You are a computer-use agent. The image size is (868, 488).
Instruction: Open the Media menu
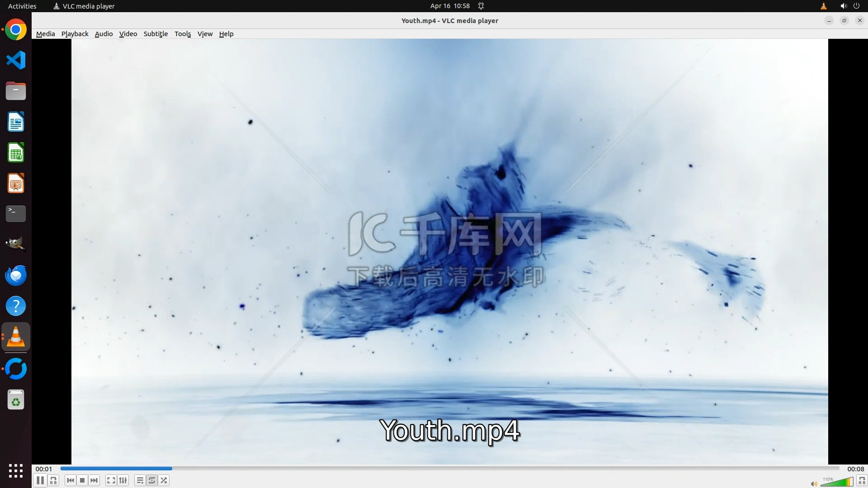[x=45, y=34]
